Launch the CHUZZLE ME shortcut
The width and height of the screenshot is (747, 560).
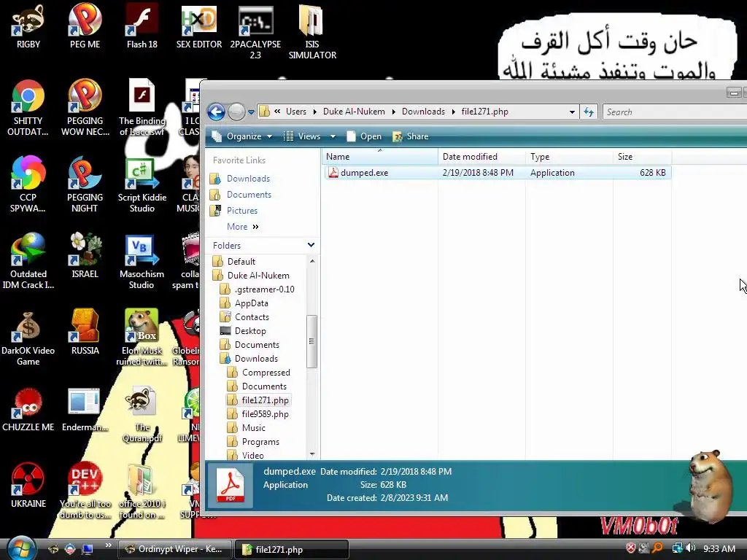pos(28,410)
